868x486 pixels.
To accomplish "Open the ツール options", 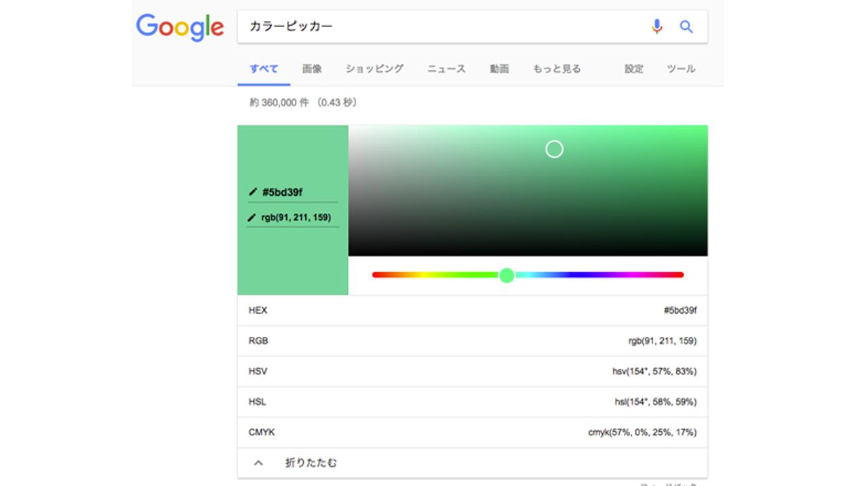I will [x=680, y=68].
